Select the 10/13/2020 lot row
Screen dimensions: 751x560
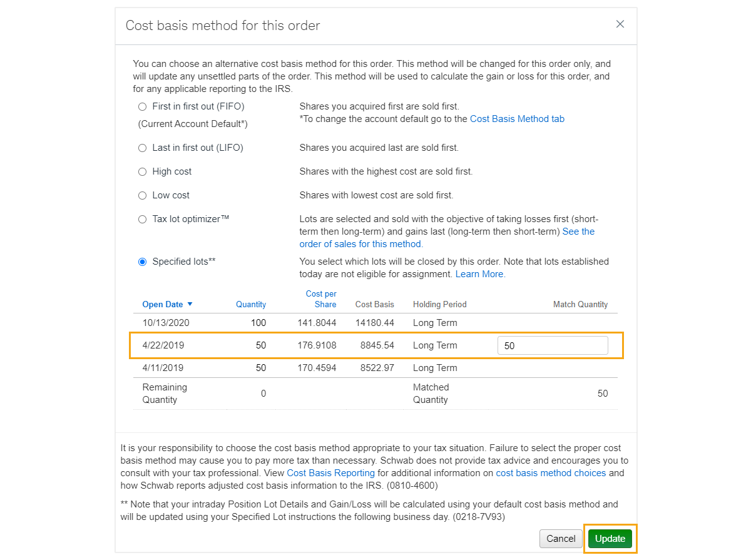pos(166,323)
